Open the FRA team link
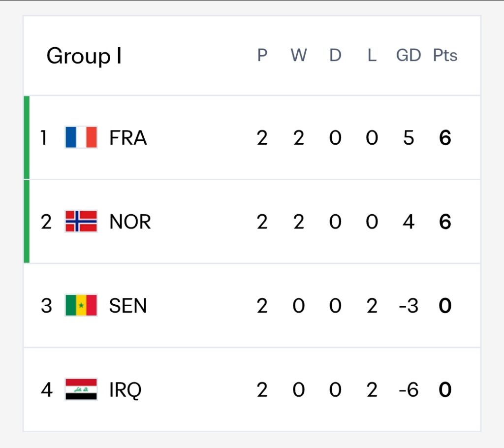This screenshot has width=504, height=448. [x=128, y=138]
